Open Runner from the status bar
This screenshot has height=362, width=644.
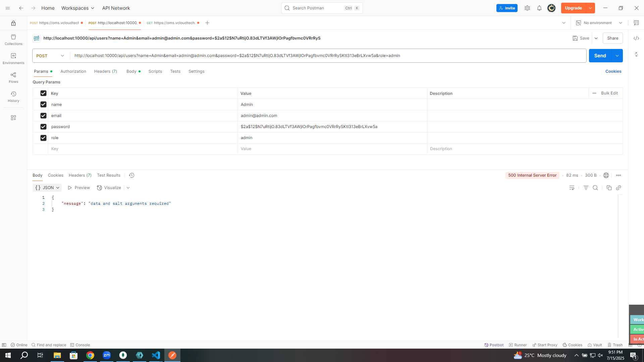click(x=518, y=345)
